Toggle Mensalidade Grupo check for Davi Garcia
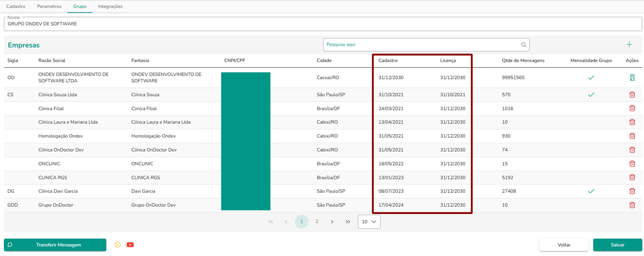Screen dimensions: 644x256 pos(591,191)
